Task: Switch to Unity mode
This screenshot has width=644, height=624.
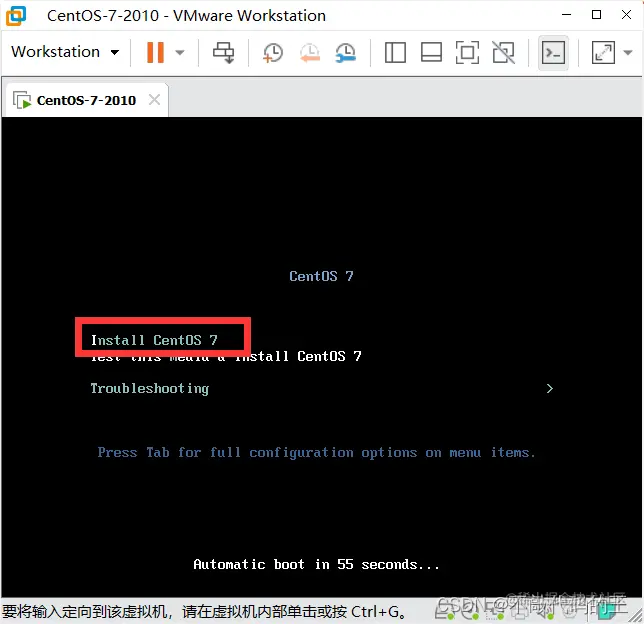Action: [x=504, y=52]
